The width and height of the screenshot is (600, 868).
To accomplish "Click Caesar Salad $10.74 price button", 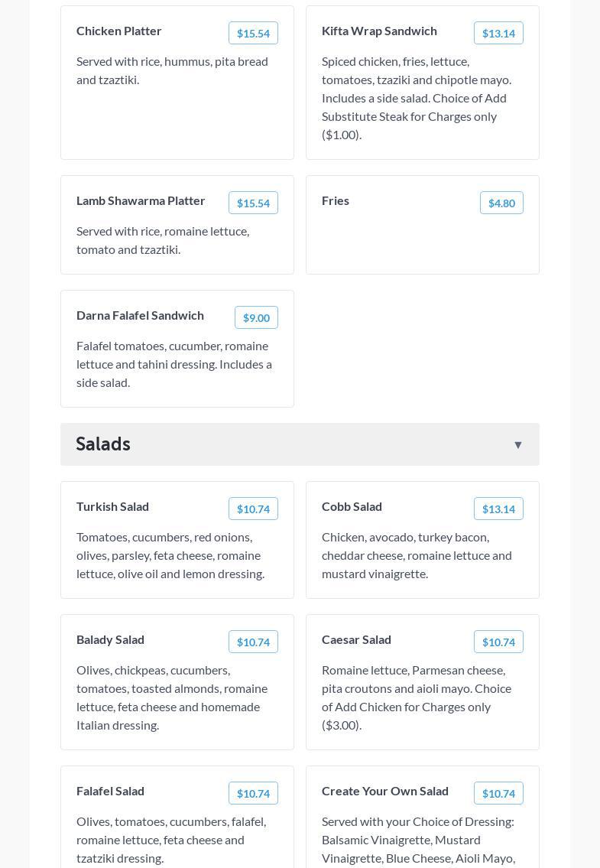I will 498,642.
